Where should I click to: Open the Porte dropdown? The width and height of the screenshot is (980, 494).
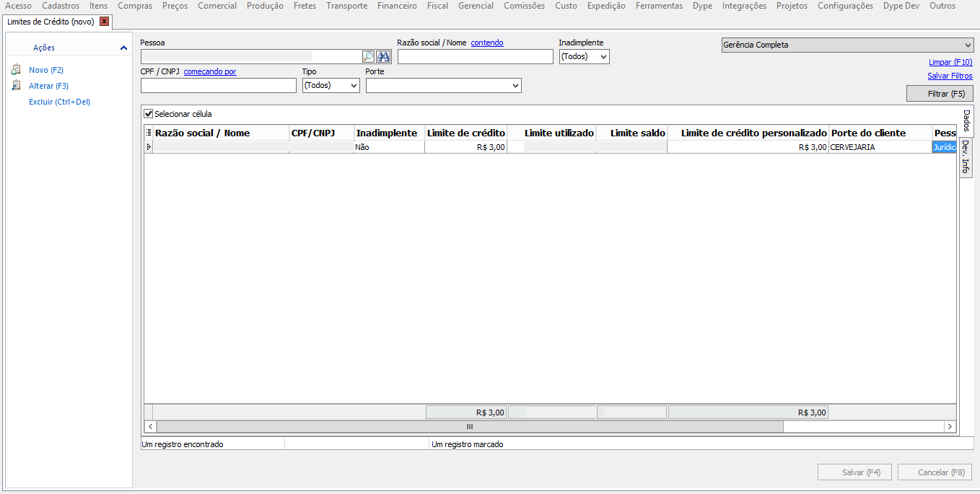coord(444,85)
